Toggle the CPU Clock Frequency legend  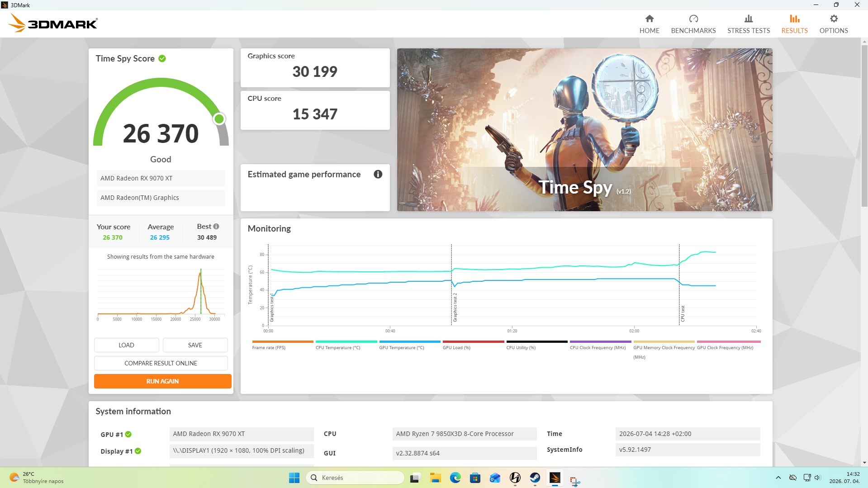(600, 345)
